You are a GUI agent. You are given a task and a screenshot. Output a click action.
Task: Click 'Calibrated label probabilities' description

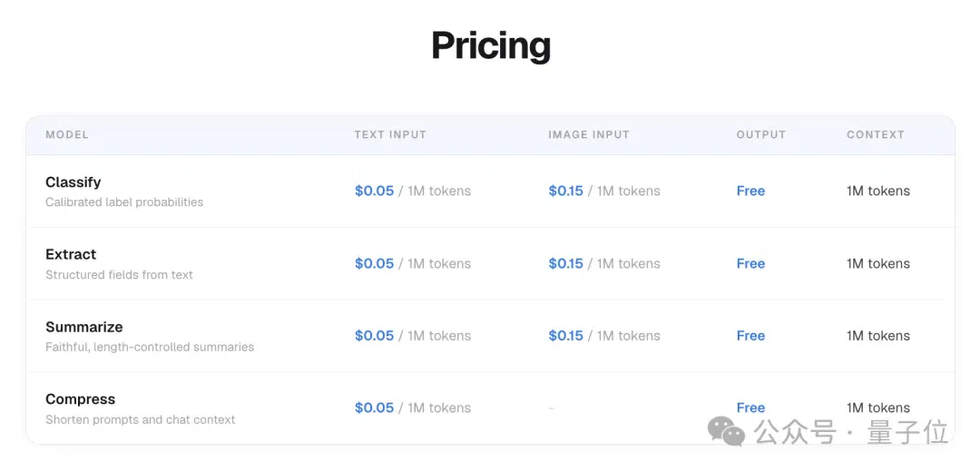coord(124,202)
